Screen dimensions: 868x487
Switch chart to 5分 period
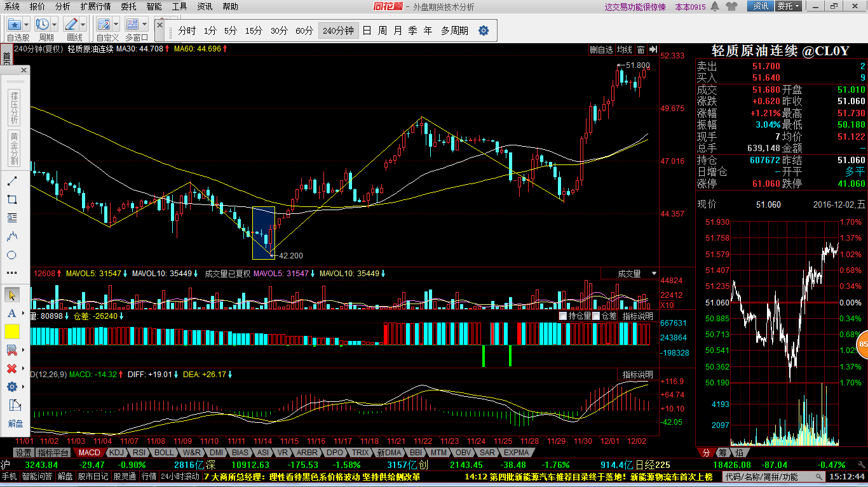tap(230, 30)
